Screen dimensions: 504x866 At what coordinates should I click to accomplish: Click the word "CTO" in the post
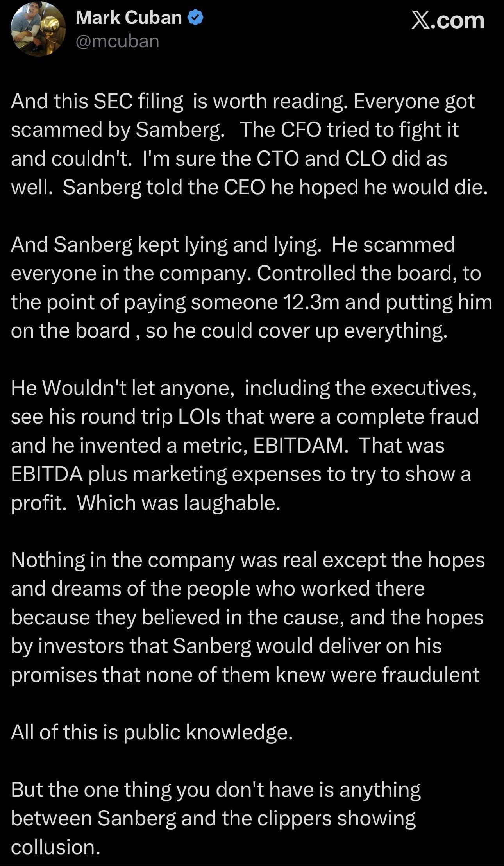tap(277, 159)
